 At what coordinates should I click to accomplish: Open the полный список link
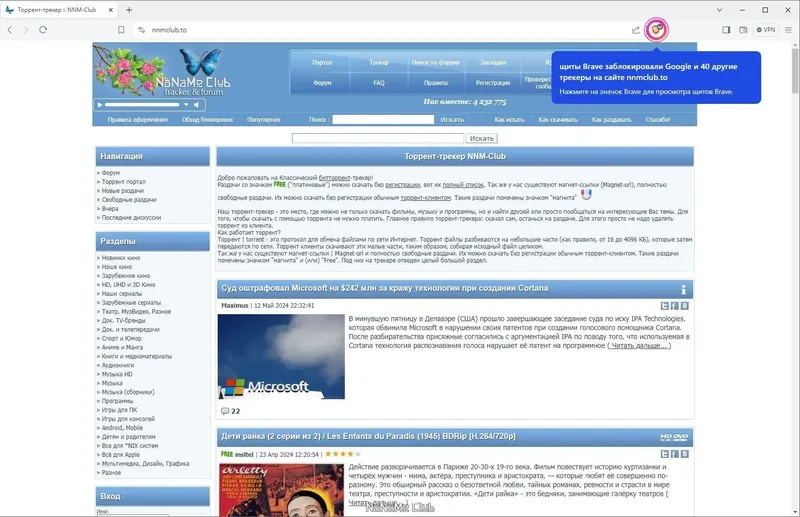point(463,185)
